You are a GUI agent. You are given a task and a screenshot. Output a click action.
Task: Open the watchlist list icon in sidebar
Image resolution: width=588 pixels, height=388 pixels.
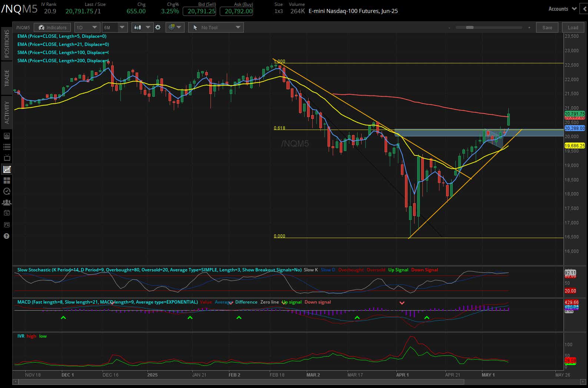(x=7, y=147)
